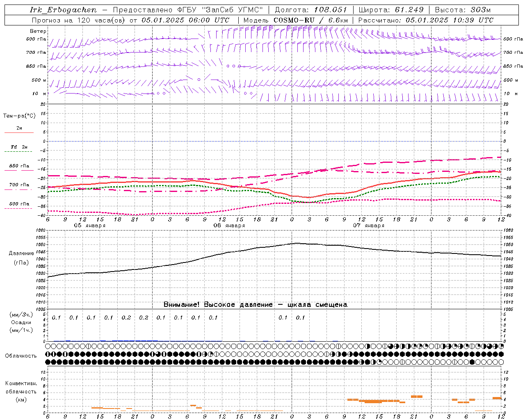Click the (км) unit label below облачность
Viewport: 525px width, 420px height.
tap(21, 399)
